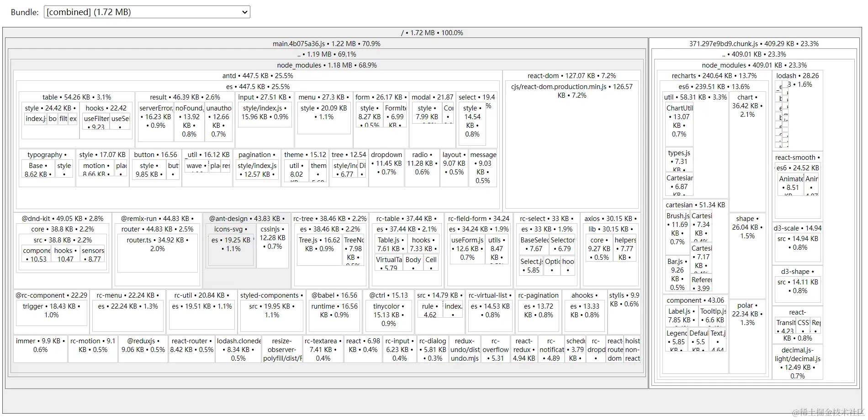
Task: Click the 'immer • 9.9 KB' cell
Action: tap(41, 350)
